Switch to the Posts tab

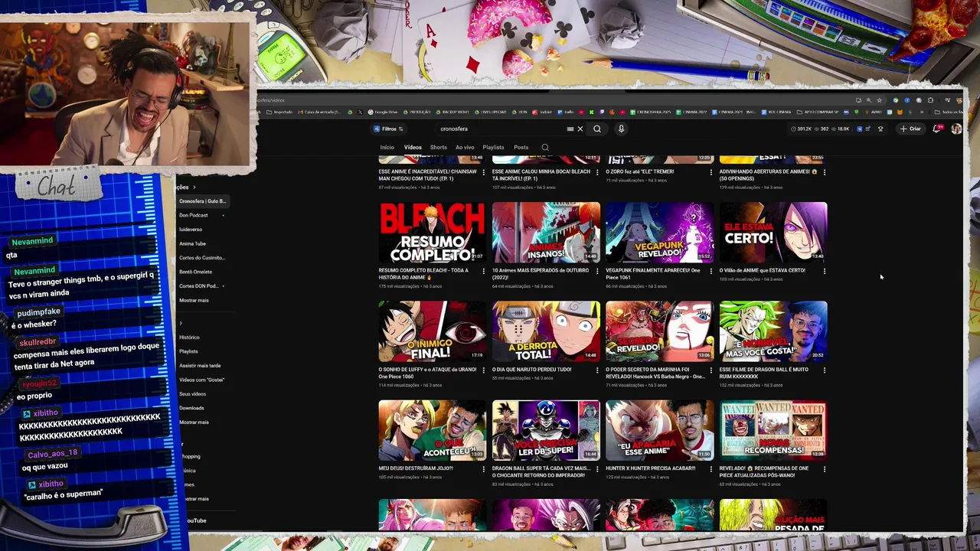coord(521,147)
